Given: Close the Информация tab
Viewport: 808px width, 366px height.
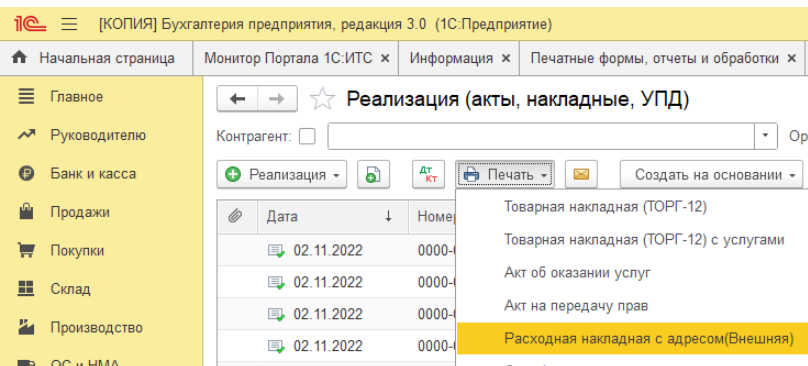Looking at the screenshot, I should click(x=506, y=58).
